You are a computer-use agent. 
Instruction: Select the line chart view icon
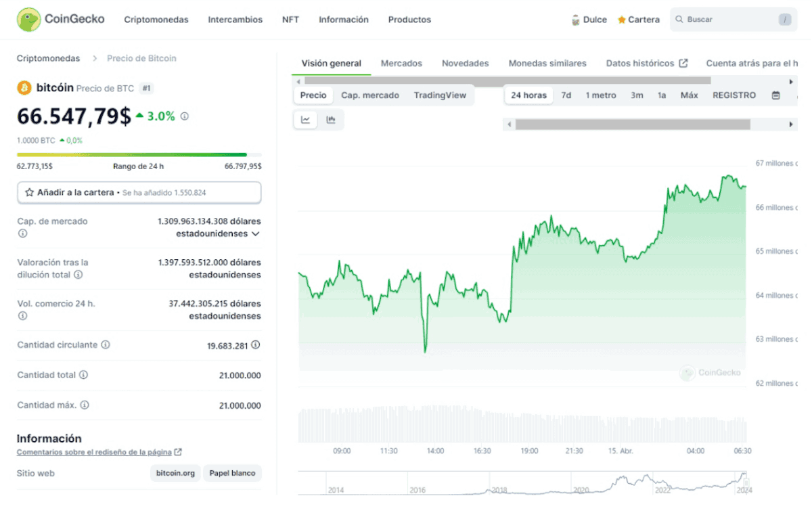306,120
